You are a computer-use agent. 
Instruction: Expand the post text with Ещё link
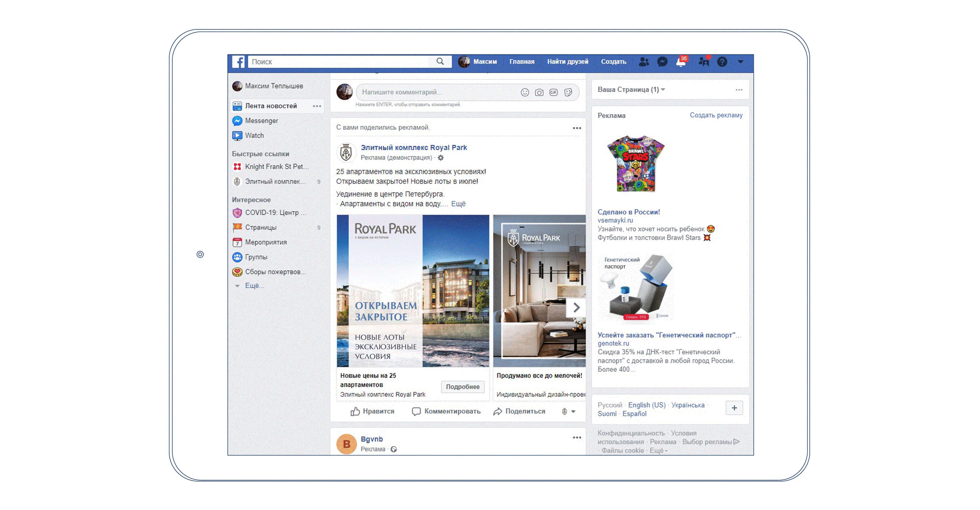click(x=458, y=204)
